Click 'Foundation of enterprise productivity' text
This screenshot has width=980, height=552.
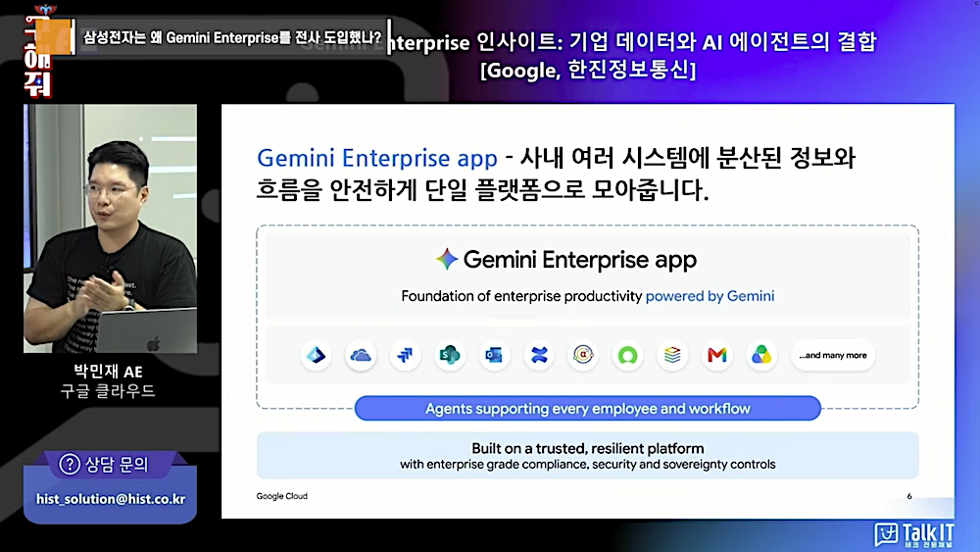[521, 296]
